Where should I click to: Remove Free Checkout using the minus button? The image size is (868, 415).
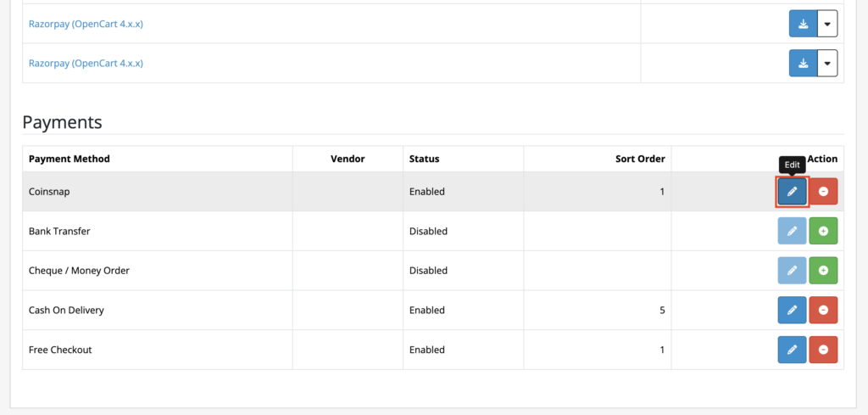point(823,349)
